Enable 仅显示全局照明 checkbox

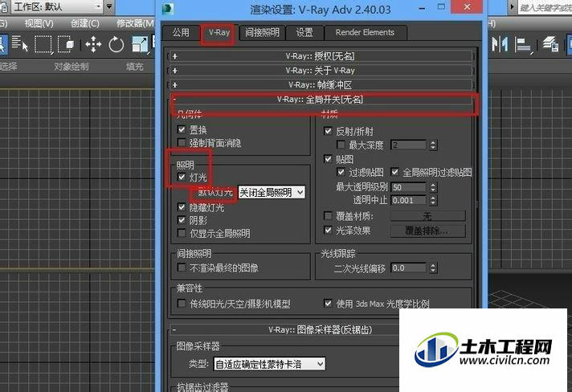tap(182, 233)
